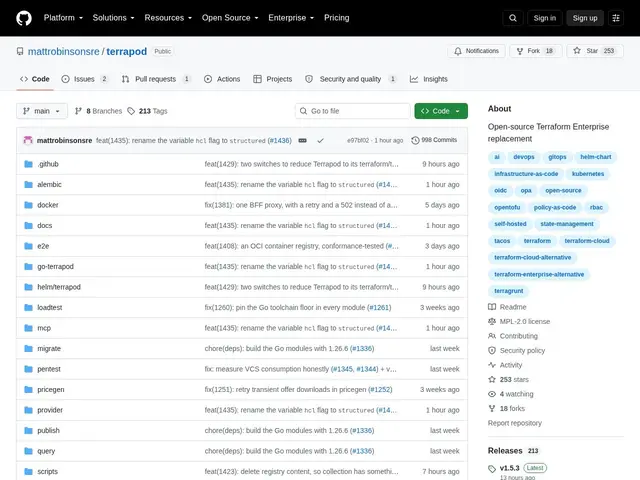Open the pricegen folder
Viewport: 640px width, 480px height.
point(51,389)
